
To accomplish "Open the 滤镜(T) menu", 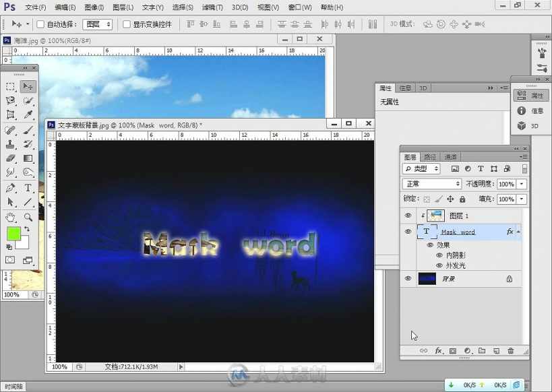I will 212,7.
